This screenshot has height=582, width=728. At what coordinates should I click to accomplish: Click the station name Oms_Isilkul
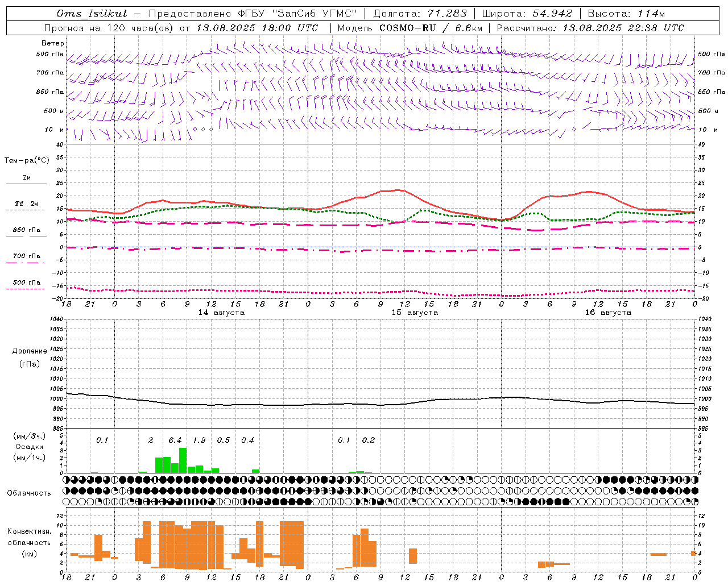click(92, 14)
